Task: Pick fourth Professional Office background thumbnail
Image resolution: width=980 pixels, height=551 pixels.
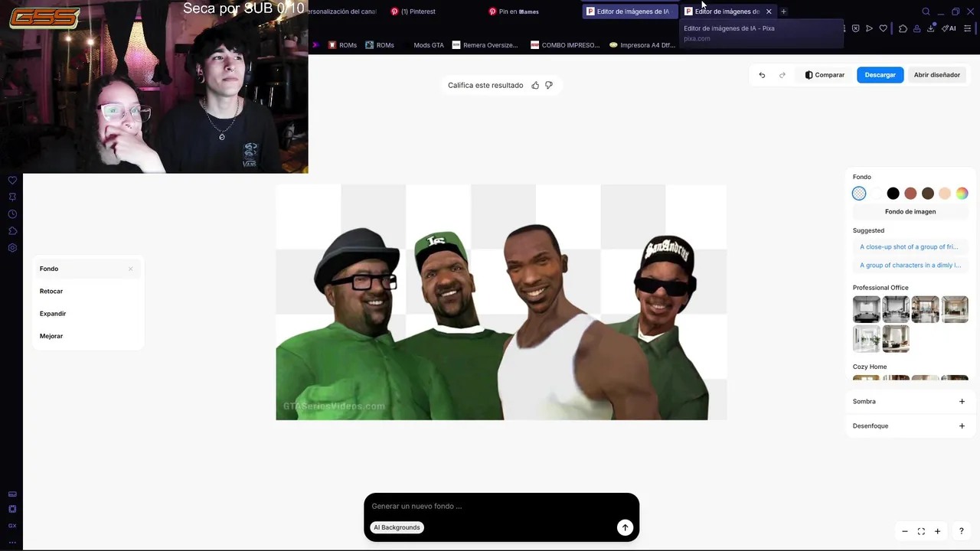Action: [x=955, y=309]
